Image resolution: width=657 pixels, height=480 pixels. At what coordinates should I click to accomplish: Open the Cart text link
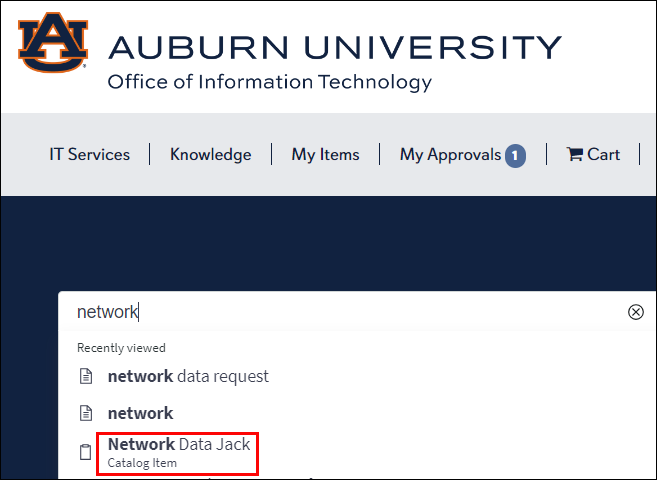click(x=603, y=154)
